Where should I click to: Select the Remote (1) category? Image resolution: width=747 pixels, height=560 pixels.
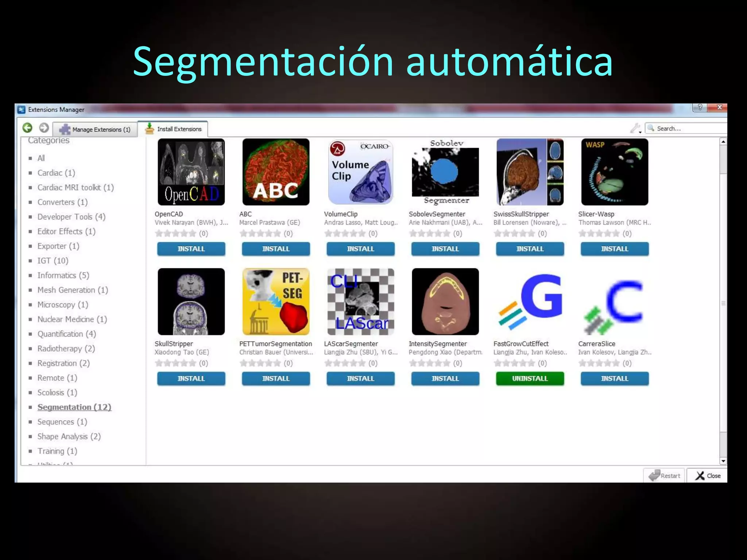(x=57, y=378)
